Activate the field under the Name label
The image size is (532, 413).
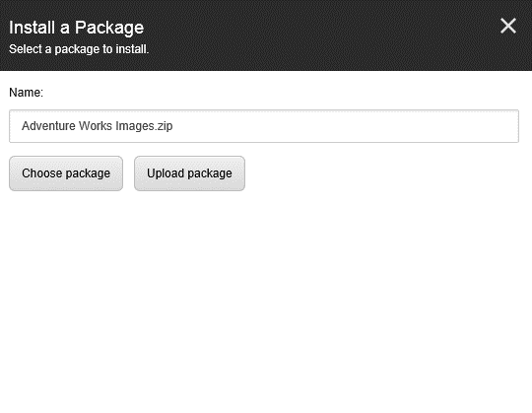click(264, 126)
